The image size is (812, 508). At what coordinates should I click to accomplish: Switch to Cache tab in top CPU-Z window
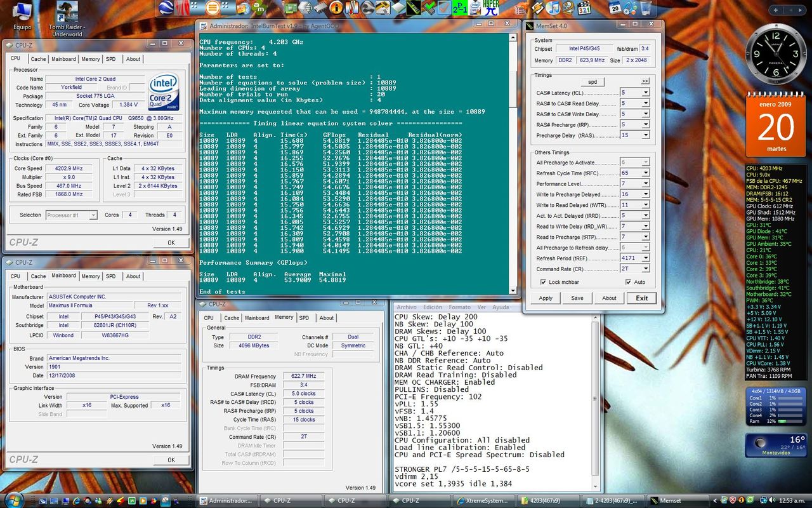(39, 59)
